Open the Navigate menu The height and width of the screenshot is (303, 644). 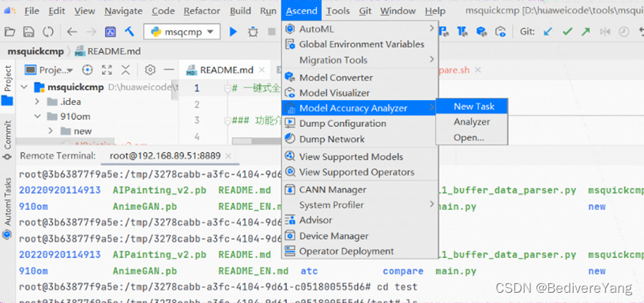[x=122, y=11]
